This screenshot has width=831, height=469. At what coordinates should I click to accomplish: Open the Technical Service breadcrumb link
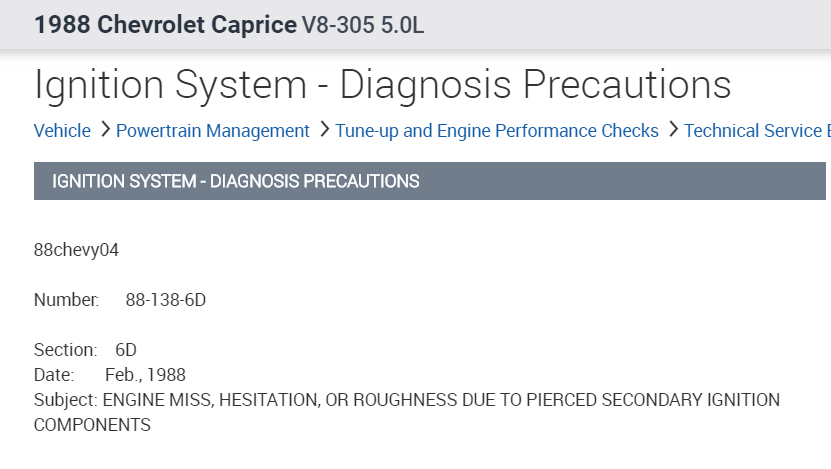tap(756, 131)
